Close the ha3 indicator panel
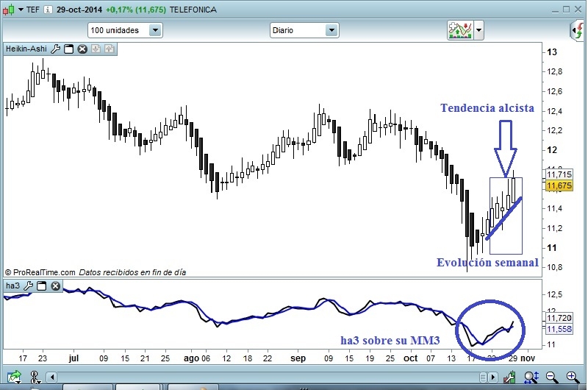The height and width of the screenshot is (390, 588). 56,286
